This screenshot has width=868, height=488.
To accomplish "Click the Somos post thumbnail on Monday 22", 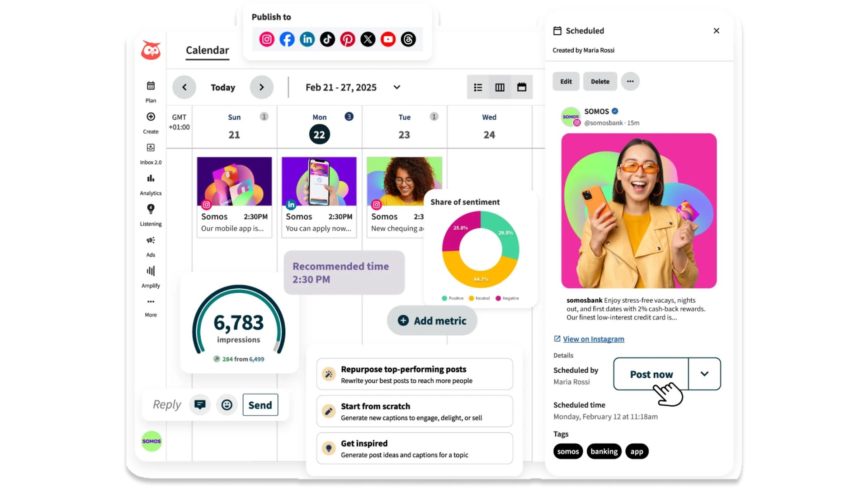I will click(x=319, y=181).
